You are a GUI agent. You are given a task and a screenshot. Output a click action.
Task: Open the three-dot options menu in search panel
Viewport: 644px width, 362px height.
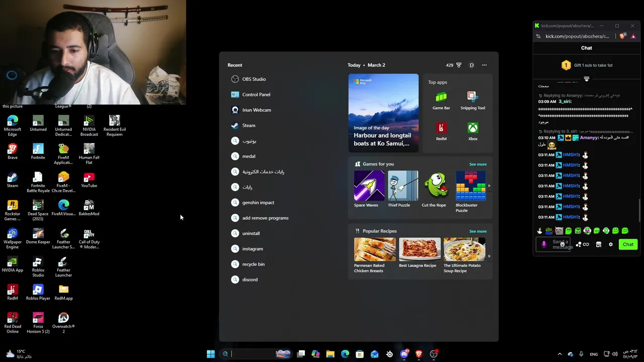tap(484, 65)
